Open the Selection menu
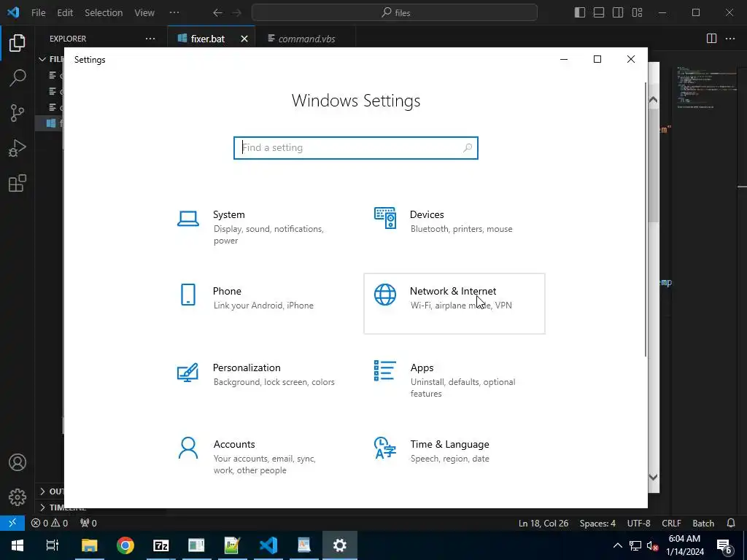 (104, 13)
